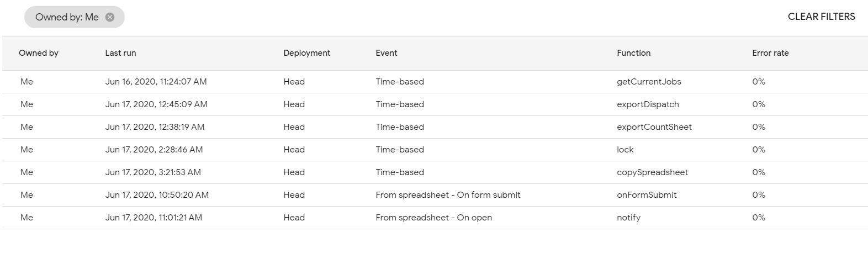Click 'From spreadsheet - On form submit' event

click(x=448, y=195)
